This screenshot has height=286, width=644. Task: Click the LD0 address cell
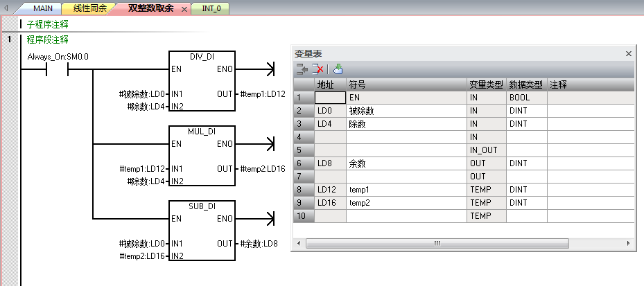click(330, 111)
